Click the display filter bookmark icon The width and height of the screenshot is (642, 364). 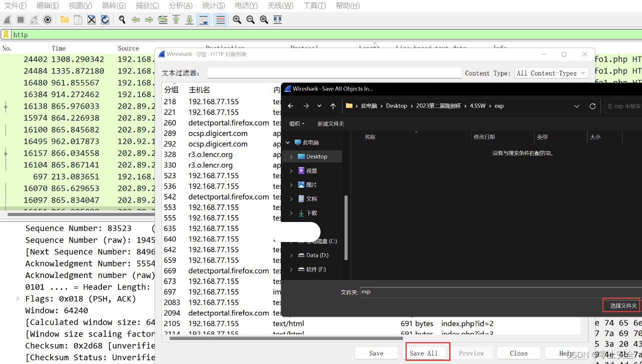tap(6, 34)
